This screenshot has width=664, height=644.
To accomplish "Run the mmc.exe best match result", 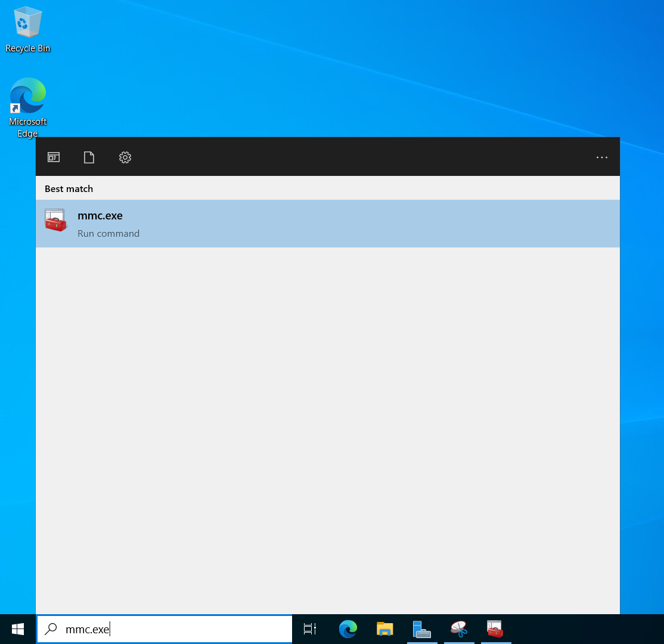I will [x=100, y=216].
